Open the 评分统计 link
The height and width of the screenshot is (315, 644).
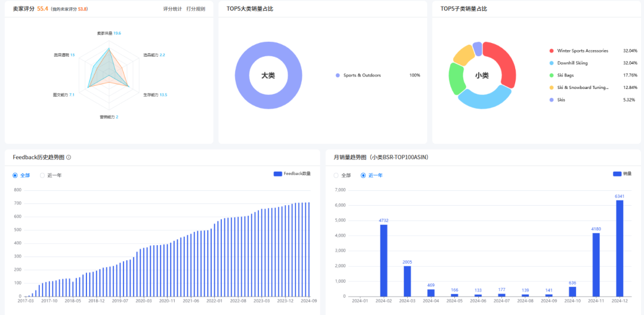click(172, 8)
